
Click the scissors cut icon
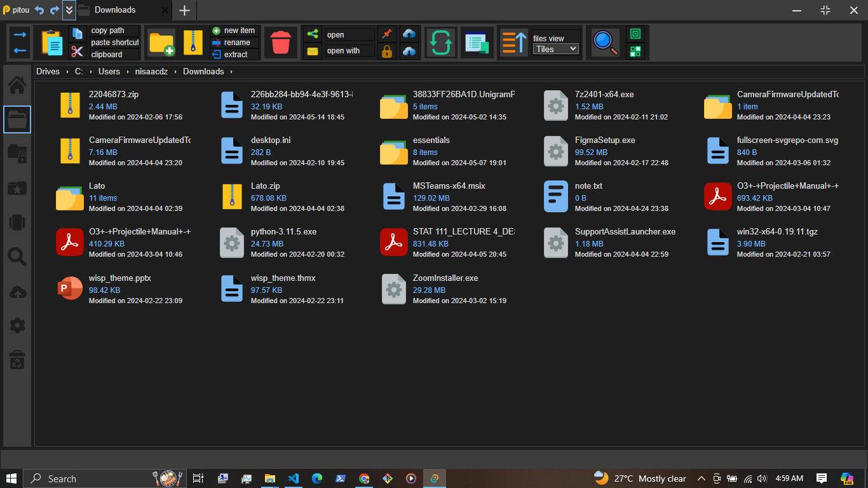pos(78,51)
